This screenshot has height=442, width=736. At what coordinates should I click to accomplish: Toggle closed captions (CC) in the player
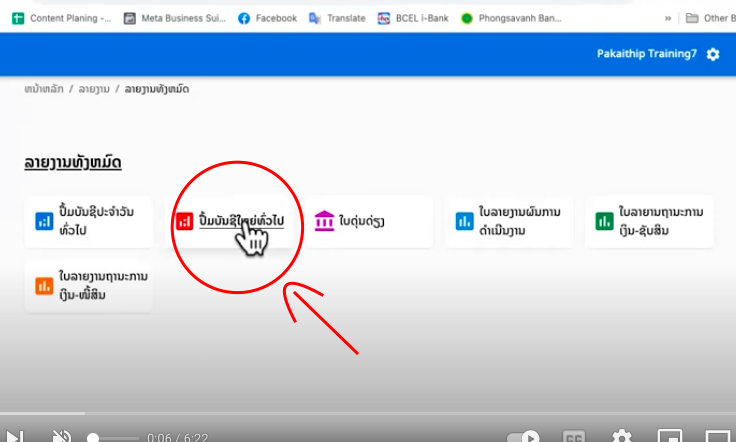[574, 436]
